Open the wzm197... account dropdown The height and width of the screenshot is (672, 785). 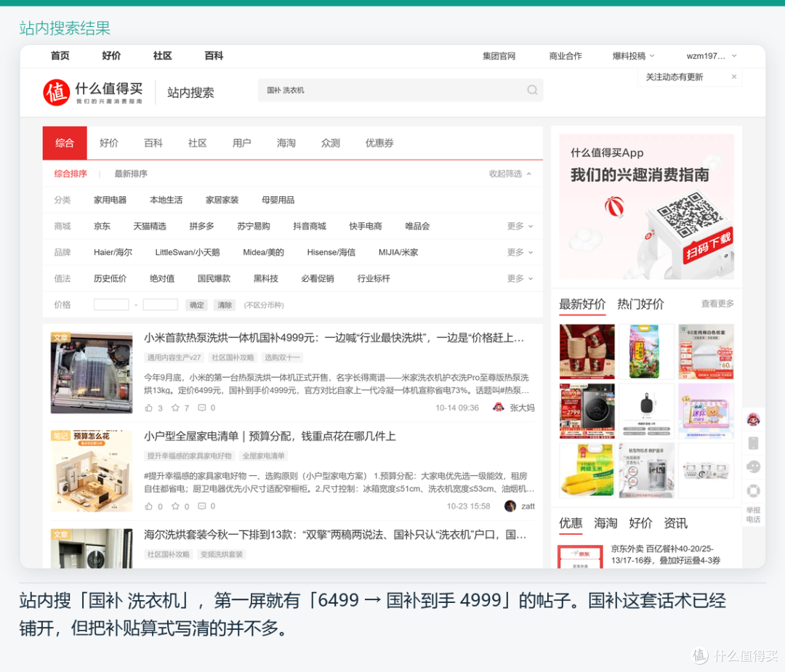point(712,56)
